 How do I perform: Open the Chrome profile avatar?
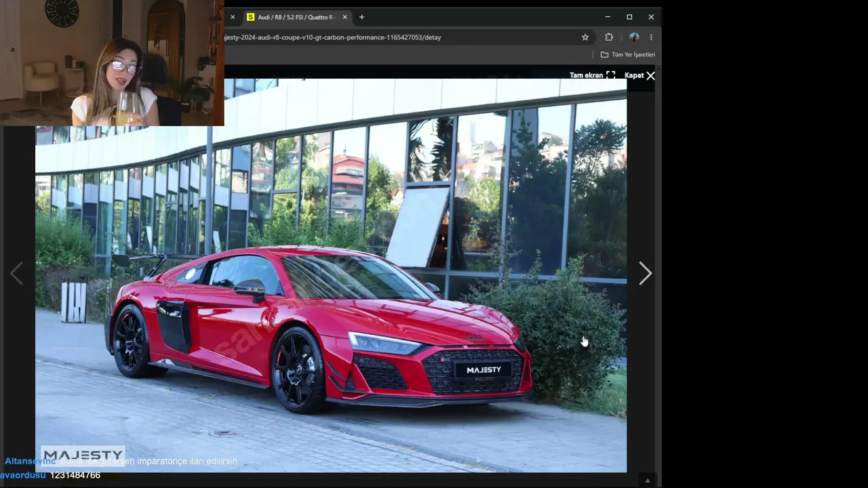pyautogui.click(x=634, y=37)
